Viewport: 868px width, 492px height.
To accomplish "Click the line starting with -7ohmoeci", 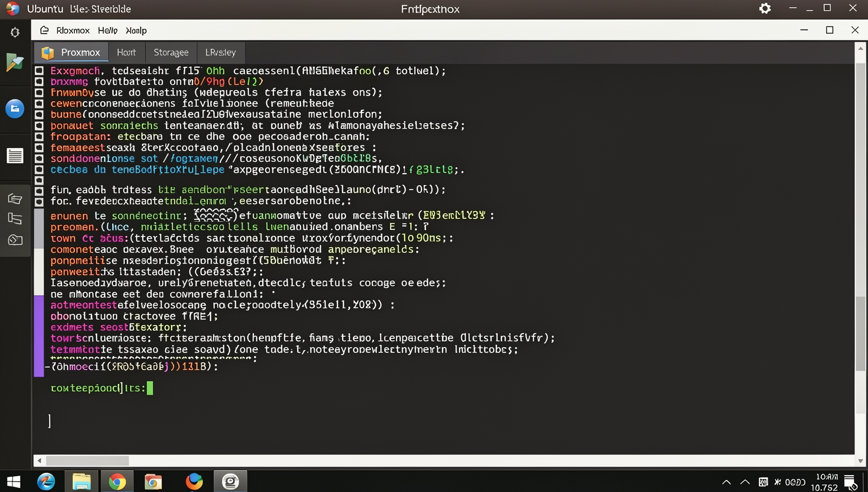I will pos(131,367).
